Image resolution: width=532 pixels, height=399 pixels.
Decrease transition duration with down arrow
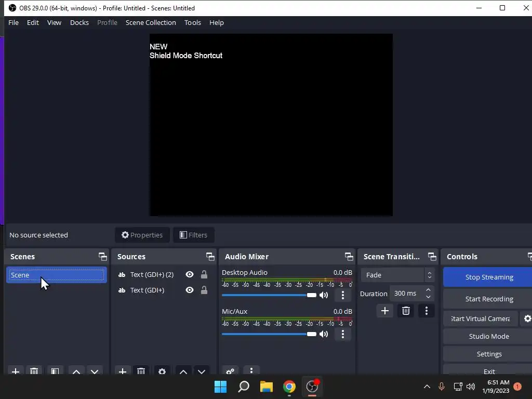tap(428, 297)
